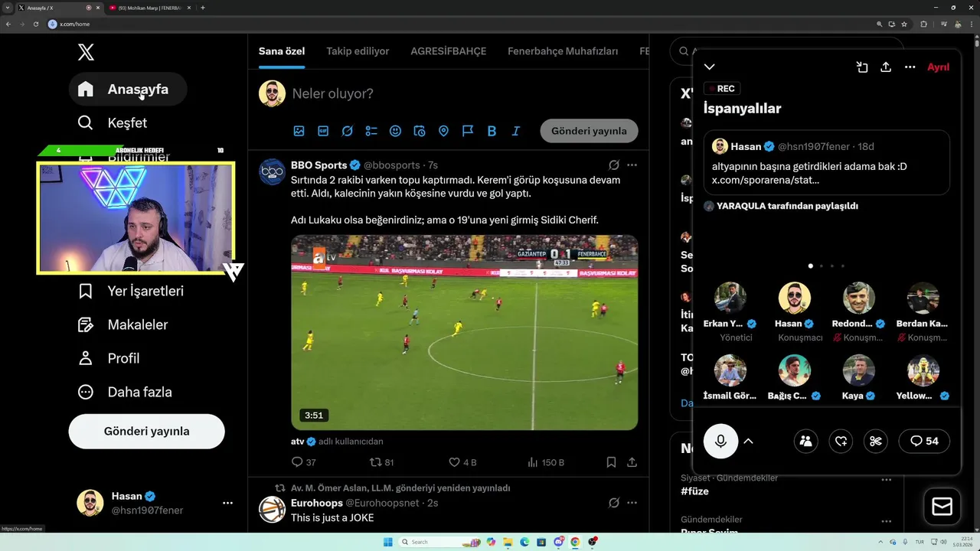
Task: Click Erkan Y host avatar
Action: (x=730, y=298)
